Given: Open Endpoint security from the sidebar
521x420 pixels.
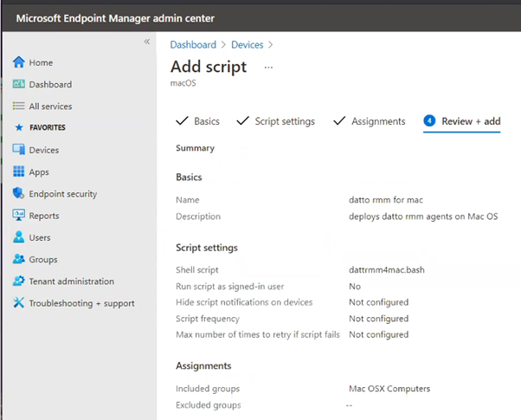Looking at the screenshot, I should (x=63, y=194).
